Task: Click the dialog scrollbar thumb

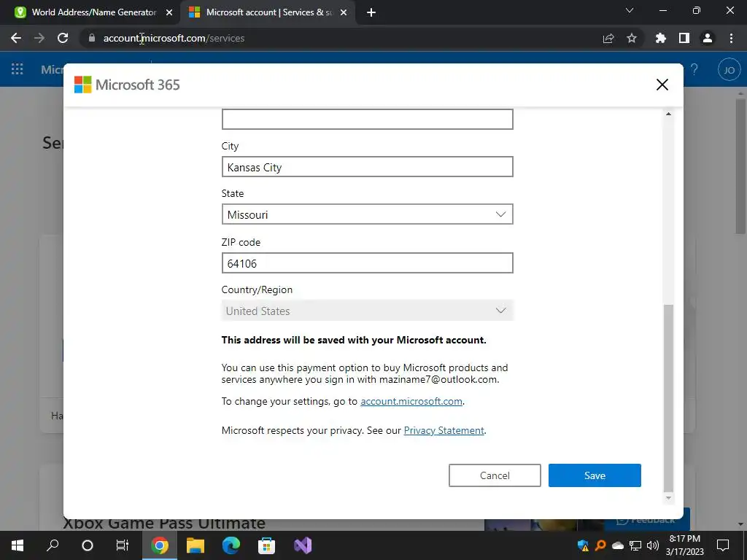Action: [668, 397]
